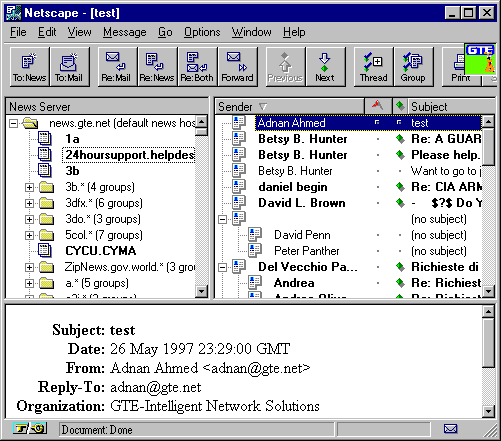Open the View menu
This screenshot has height=441, width=501.
[x=79, y=32]
